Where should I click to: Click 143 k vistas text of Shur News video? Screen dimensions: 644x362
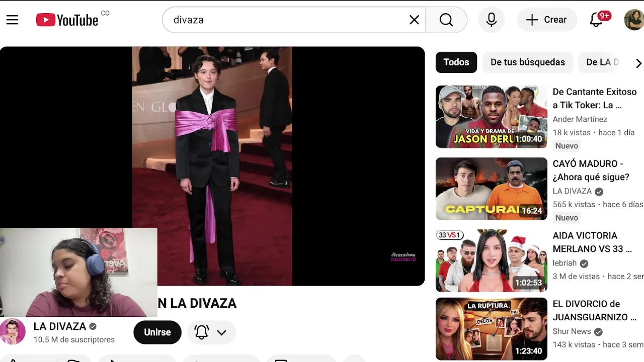[x=574, y=345]
